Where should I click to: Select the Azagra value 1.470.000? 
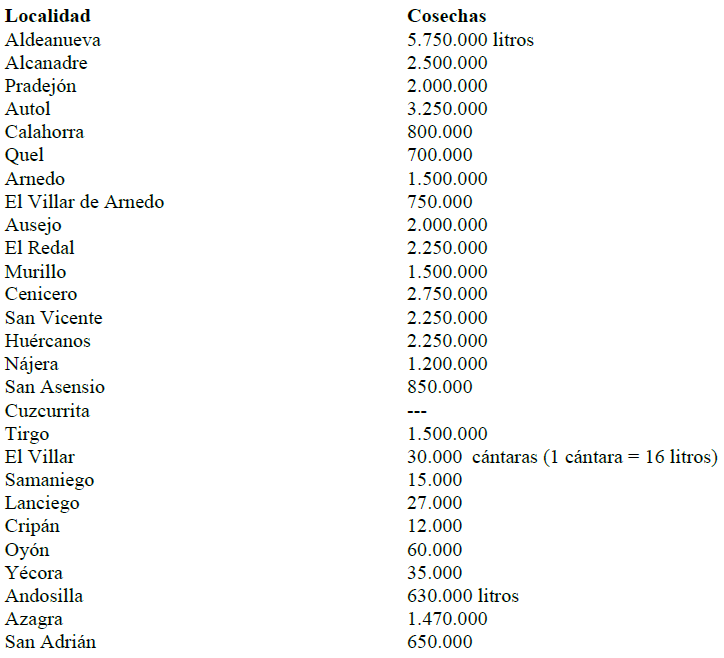(x=447, y=619)
